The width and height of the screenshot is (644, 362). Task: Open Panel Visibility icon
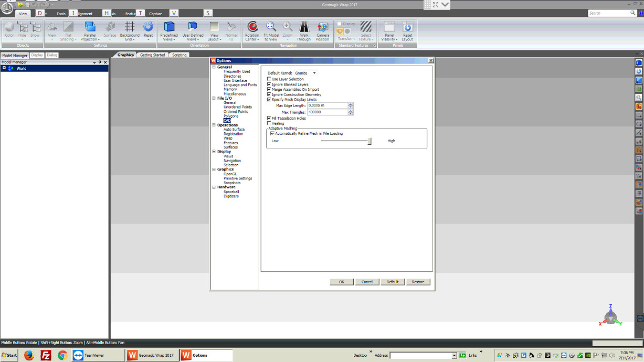click(389, 27)
